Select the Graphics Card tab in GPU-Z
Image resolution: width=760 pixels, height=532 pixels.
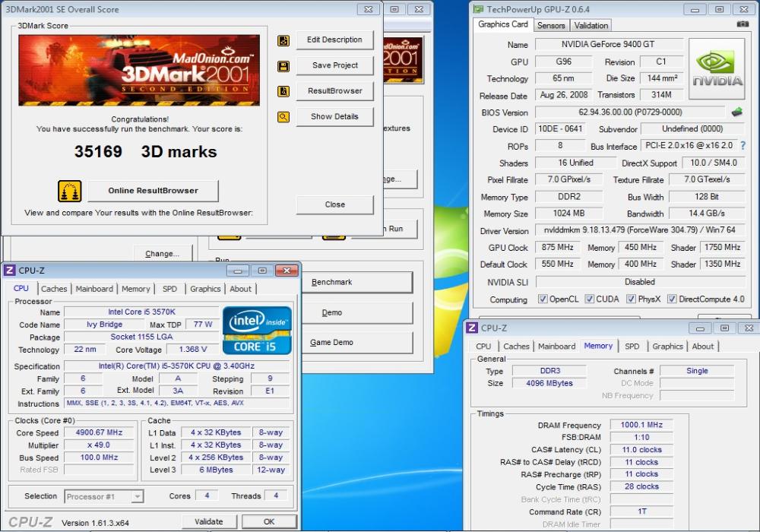point(502,24)
